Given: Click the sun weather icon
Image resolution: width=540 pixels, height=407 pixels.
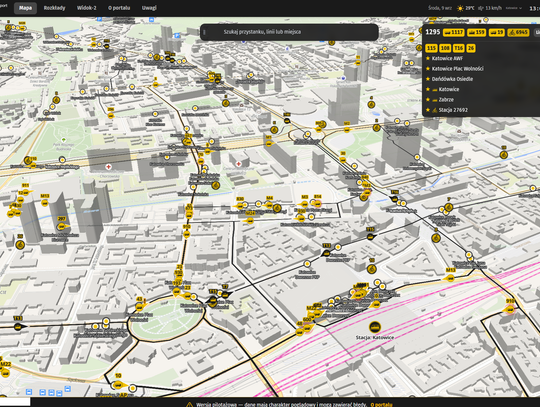Looking at the screenshot, I should tap(460, 8).
